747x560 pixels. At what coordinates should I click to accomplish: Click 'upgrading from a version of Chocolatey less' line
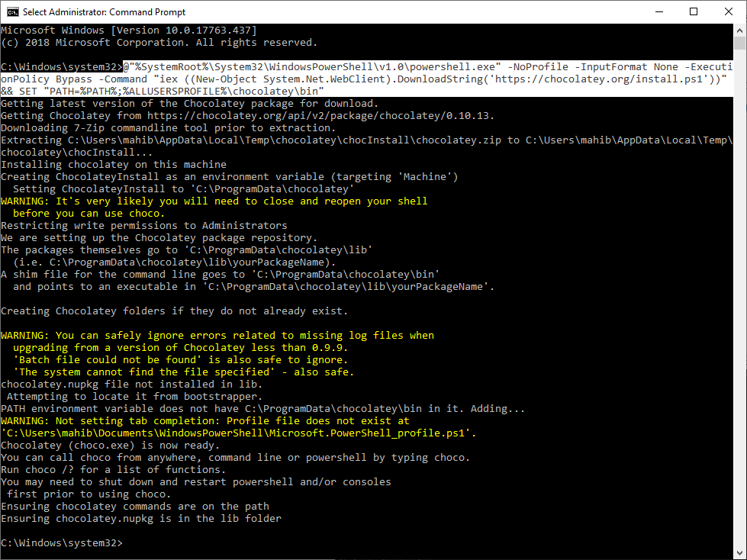(x=181, y=348)
